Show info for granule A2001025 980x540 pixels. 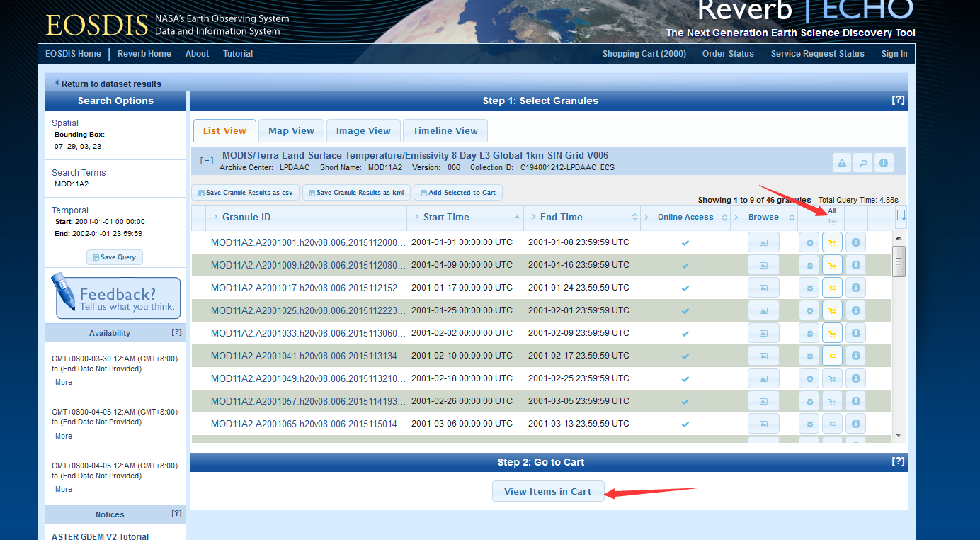tap(855, 310)
